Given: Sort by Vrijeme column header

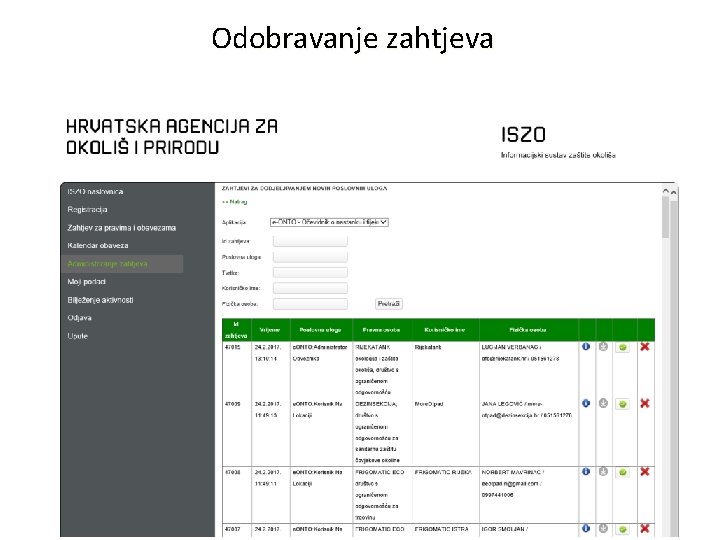Looking at the screenshot, I should [270, 330].
